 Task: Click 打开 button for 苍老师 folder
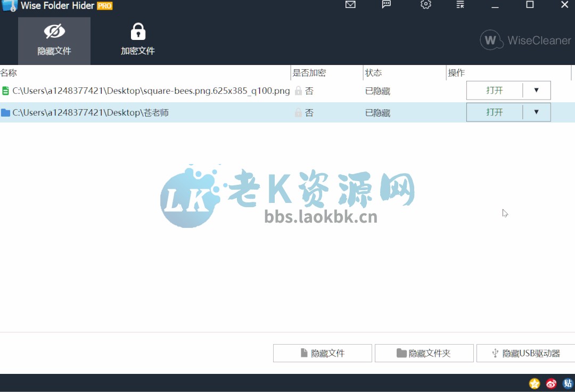[494, 112]
